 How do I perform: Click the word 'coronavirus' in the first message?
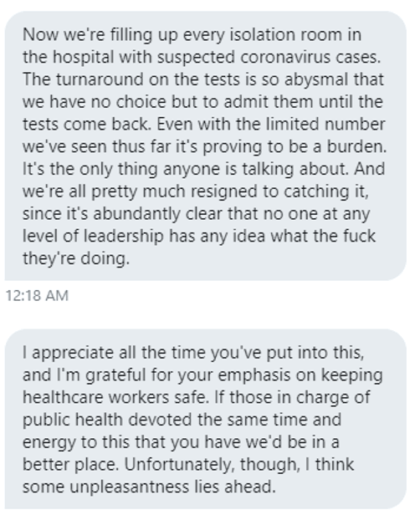tap(285, 57)
